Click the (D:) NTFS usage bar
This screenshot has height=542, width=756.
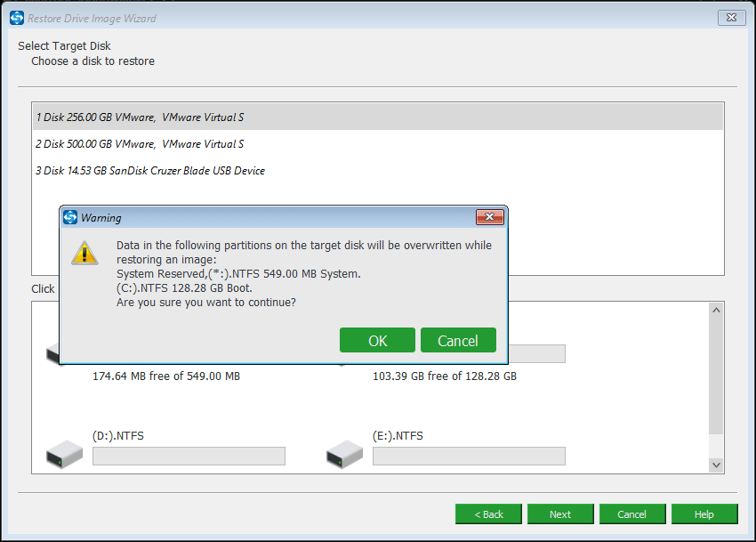click(189, 456)
